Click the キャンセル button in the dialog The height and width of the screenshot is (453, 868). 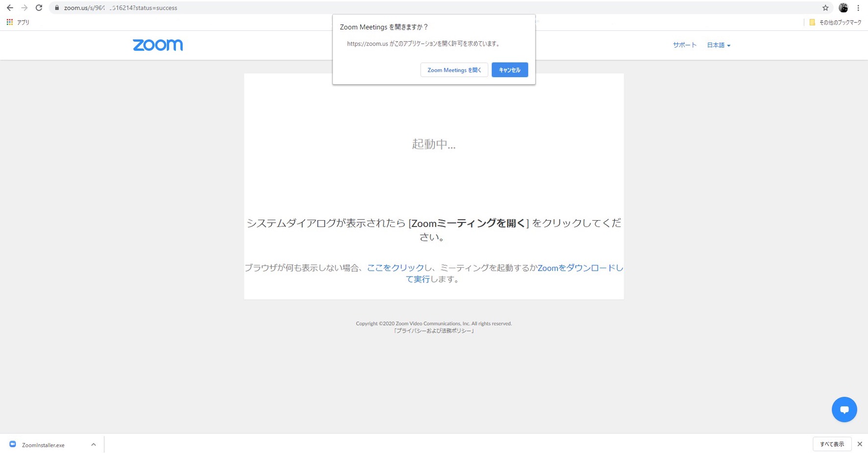pos(509,70)
